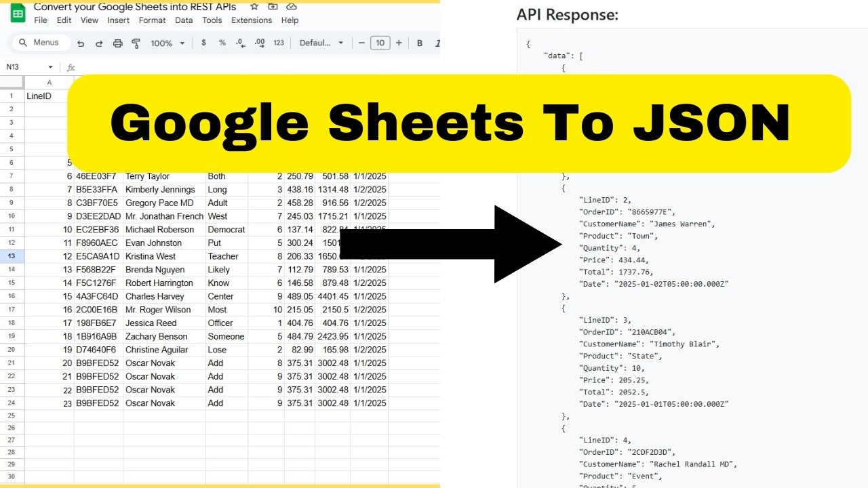Open the Format menu
This screenshot has height=488, width=868.
pyautogui.click(x=152, y=20)
